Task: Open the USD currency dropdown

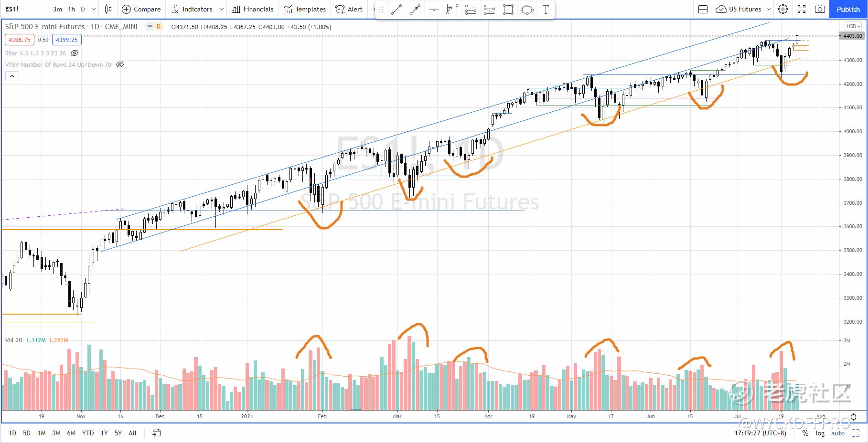Action: point(853,26)
